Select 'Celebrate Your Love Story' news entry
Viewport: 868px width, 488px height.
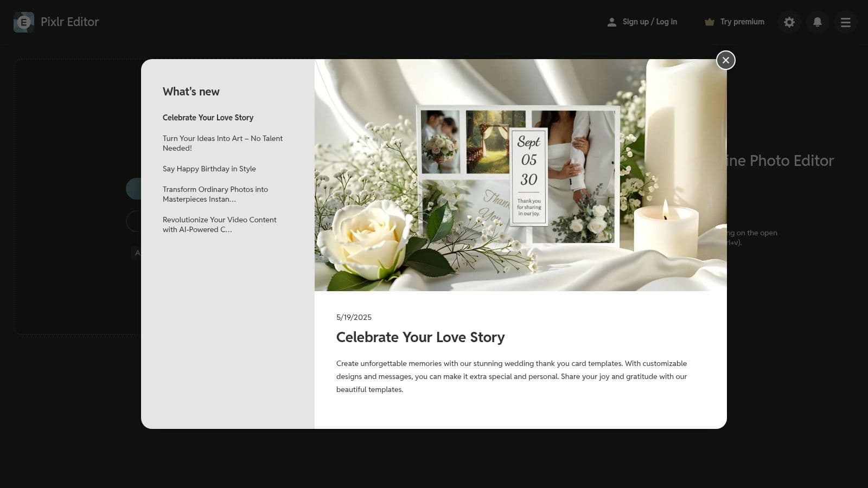208,118
